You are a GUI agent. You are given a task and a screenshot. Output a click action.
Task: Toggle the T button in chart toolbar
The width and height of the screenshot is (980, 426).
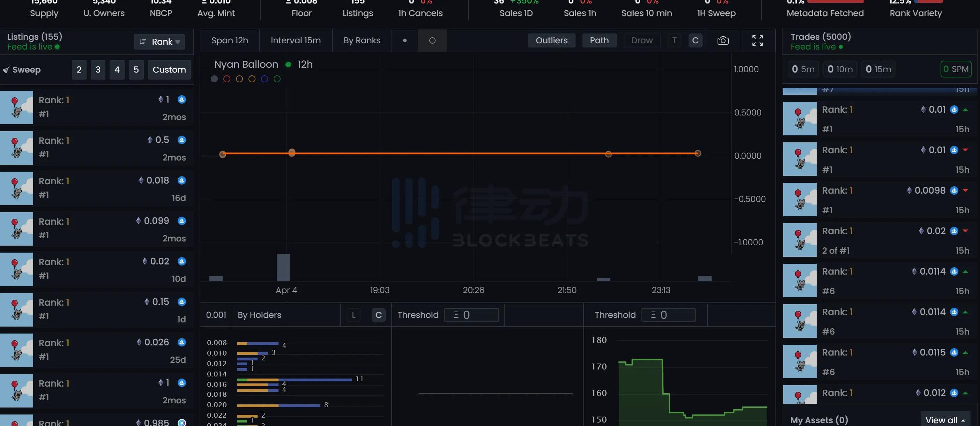click(674, 40)
